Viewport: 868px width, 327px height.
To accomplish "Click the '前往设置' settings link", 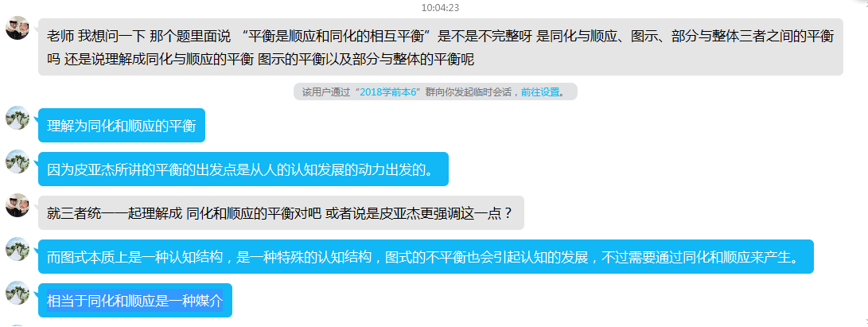I will pyautogui.click(x=540, y=91).
